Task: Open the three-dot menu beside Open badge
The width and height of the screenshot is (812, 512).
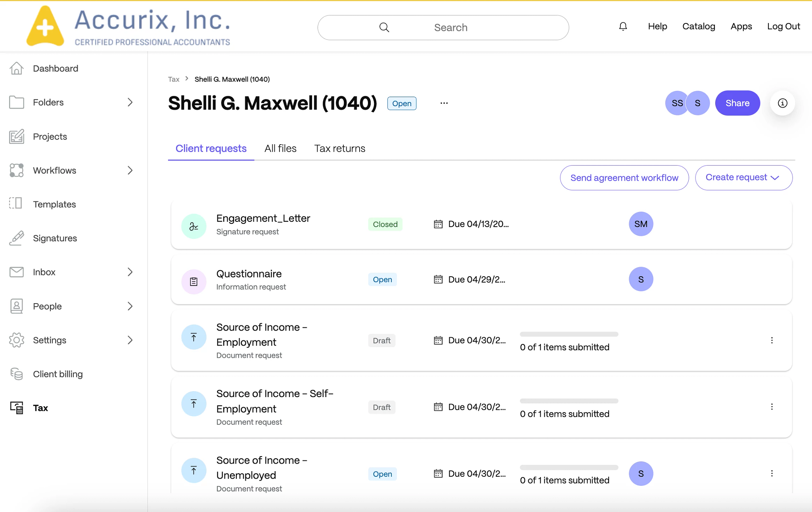Action: (444, 103)
